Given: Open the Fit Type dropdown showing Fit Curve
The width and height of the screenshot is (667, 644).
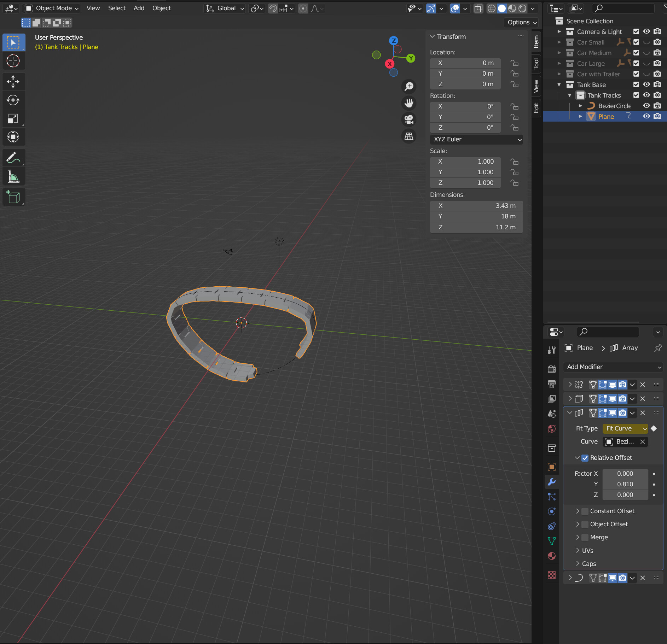Looking at the screenshot, I should (625, 428).
